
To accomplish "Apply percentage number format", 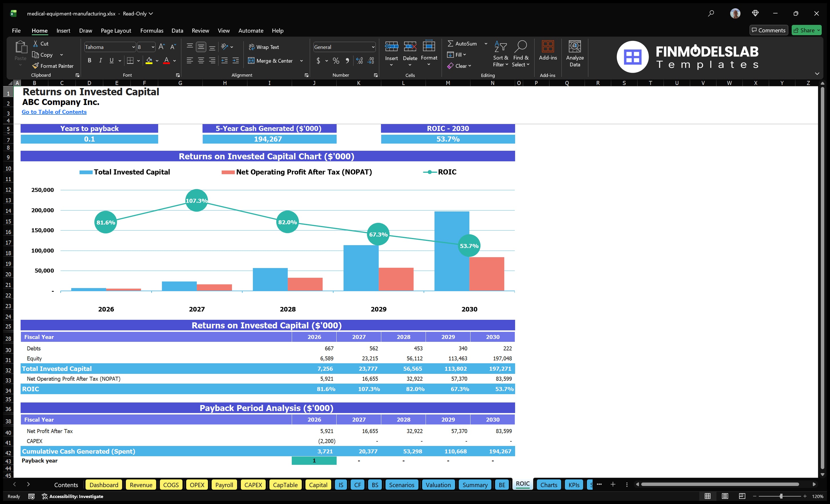I will pos(335,61).
